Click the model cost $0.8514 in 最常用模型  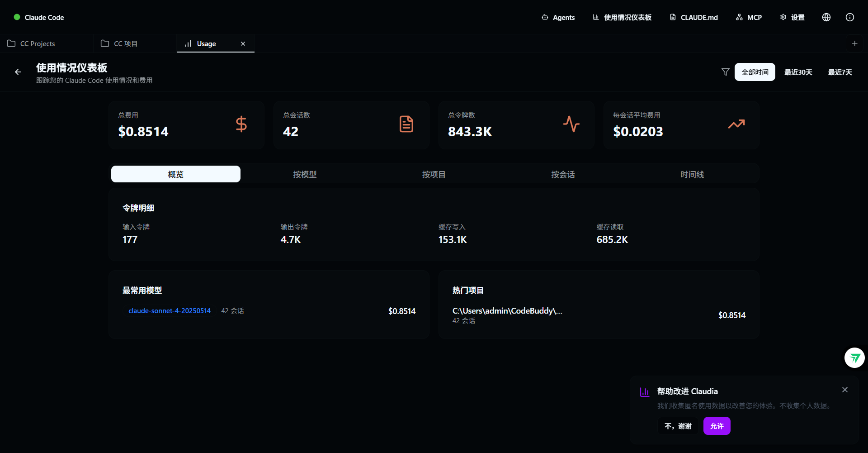pyautogui.click(x=402, y=311)
